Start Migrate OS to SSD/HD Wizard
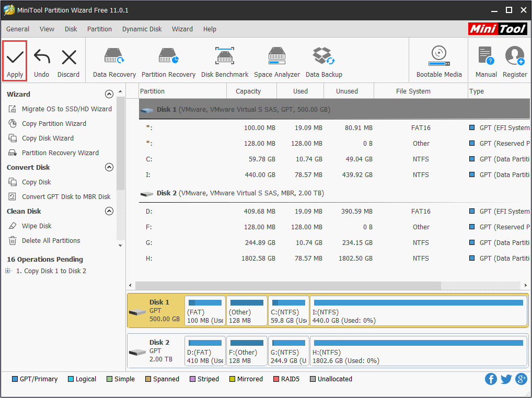This screenshot has height=398, width=532. pos(60,109)
